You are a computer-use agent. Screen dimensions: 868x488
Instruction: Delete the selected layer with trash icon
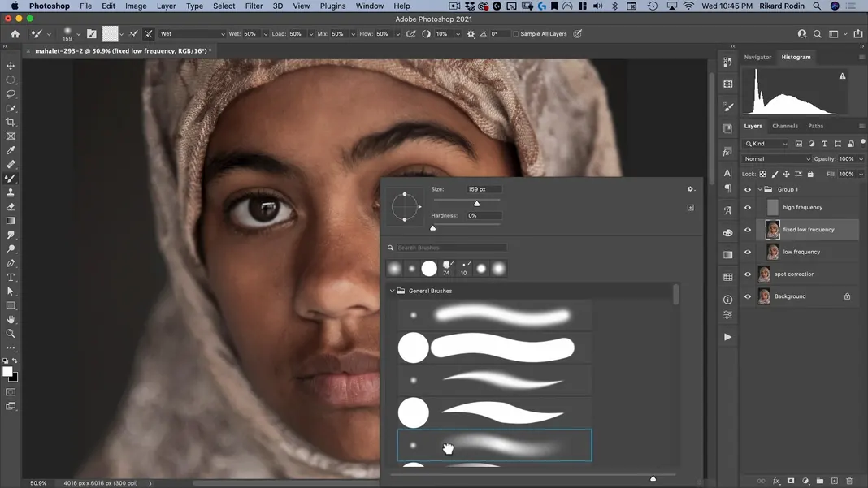point(849,481)
